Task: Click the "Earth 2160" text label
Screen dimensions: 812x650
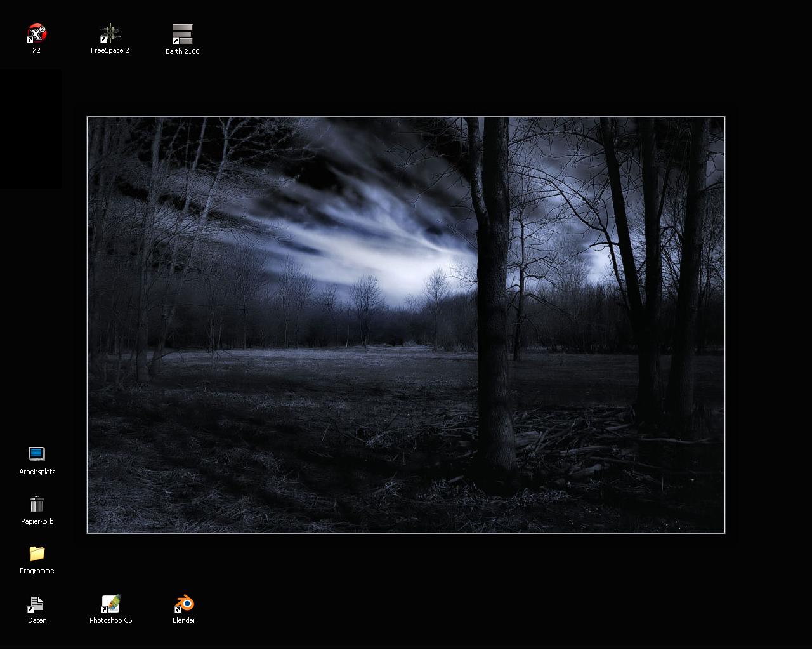Action: click(x=182, y=51)
